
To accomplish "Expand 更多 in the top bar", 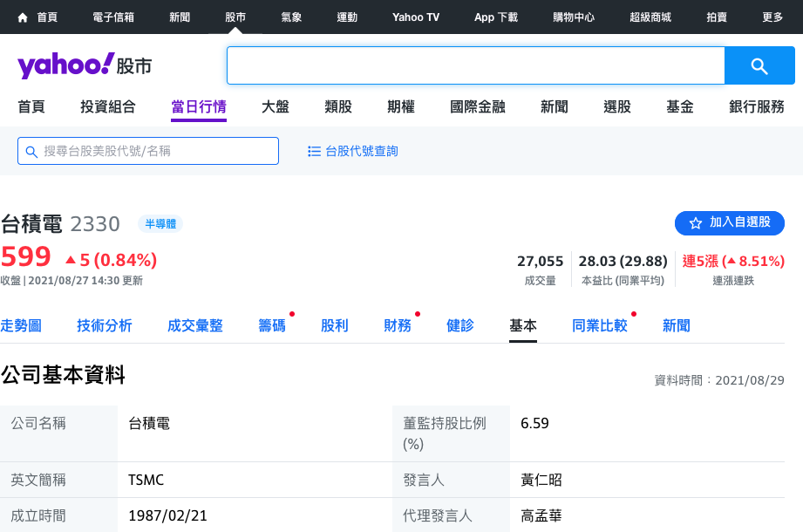I will click(x=772, y=17).
